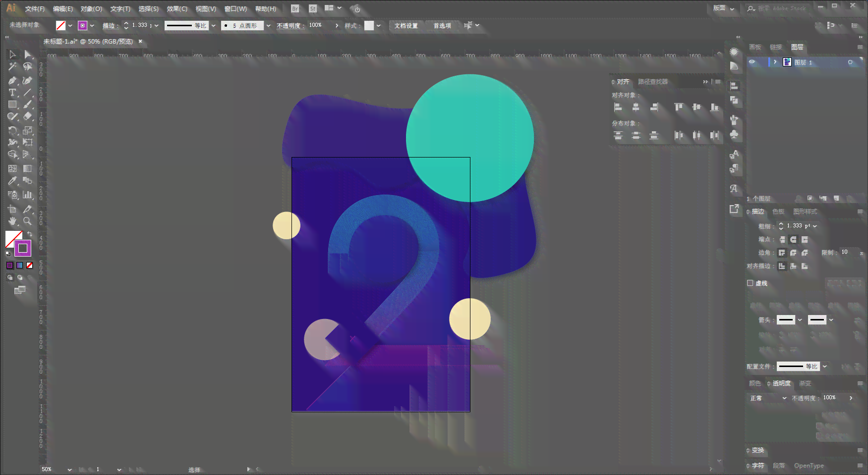The image size is (868, 475).
Task: Select round join in 边角 row
Action: 793,253
